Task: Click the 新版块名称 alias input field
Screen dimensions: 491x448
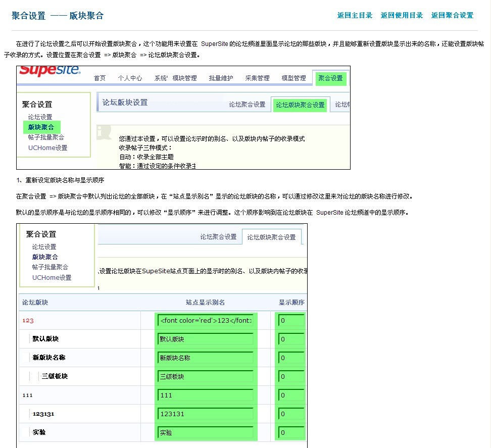Action: tap(206, 358)
